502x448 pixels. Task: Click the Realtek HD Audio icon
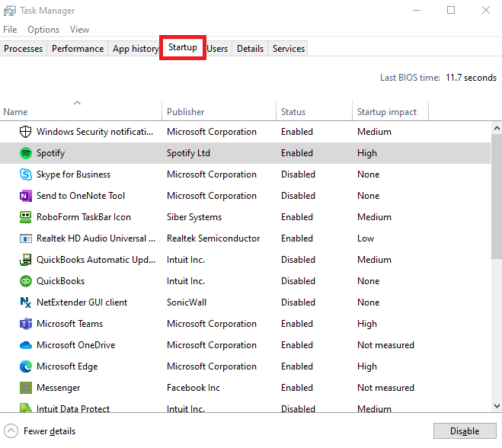26,238
